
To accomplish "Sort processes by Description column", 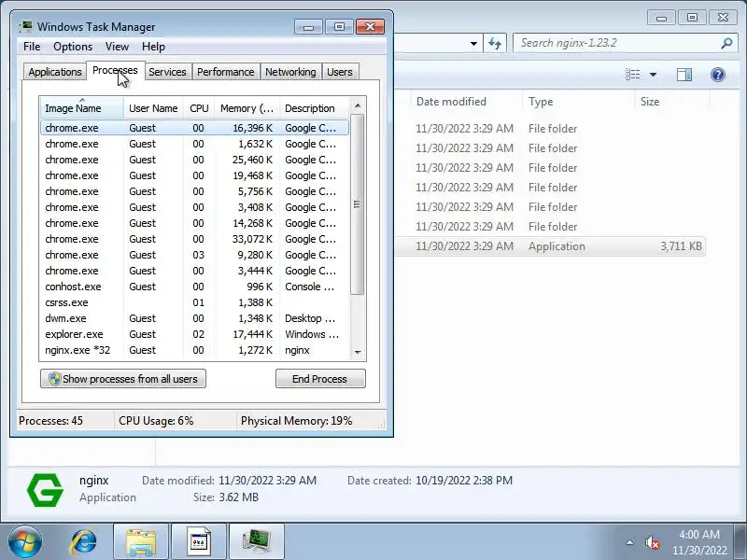I will (315, 108).
